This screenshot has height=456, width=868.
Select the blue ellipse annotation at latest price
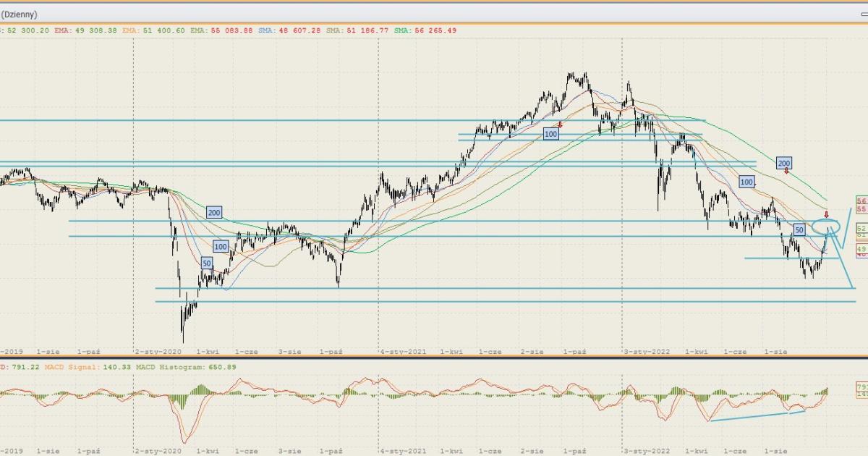(x=825, y=227)
